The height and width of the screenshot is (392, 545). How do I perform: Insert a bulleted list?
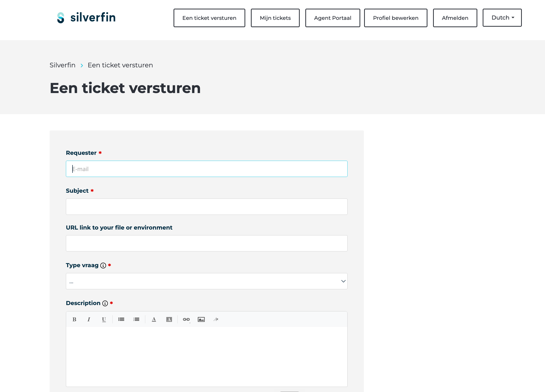pyautogui.click(x=121, y=319)
